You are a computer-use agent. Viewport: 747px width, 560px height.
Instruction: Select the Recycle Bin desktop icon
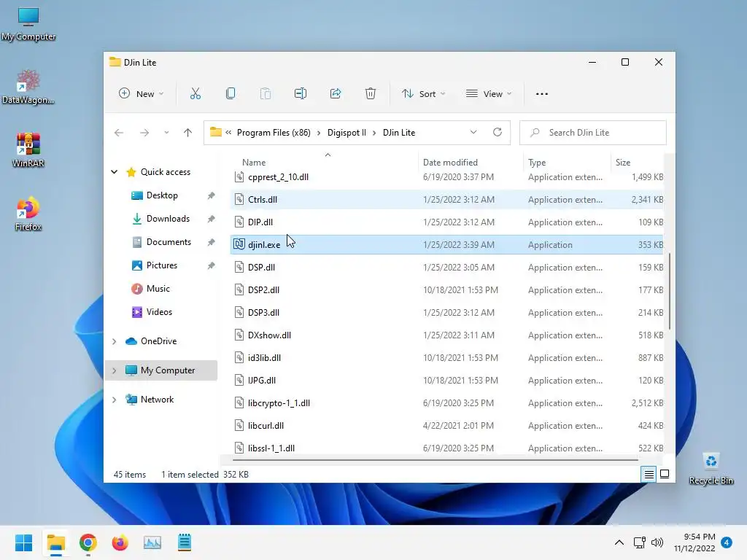click(x=711, y=469)
